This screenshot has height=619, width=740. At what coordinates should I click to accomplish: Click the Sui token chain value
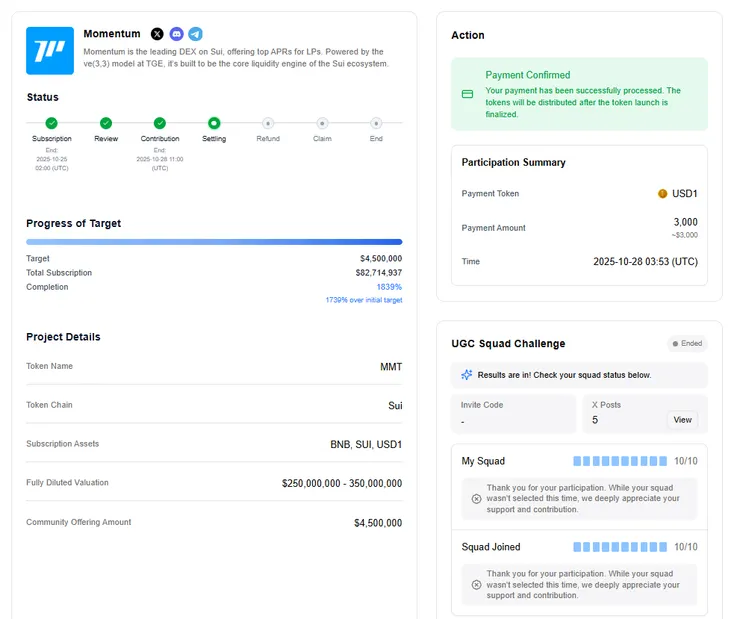pyautogui.click(x=395, y=406)
